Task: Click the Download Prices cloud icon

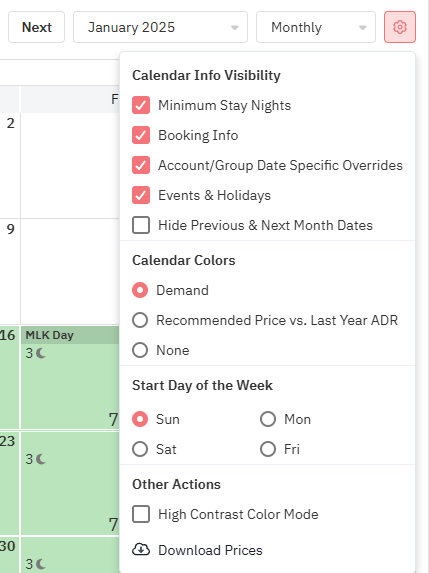Action: coord(141,550)
